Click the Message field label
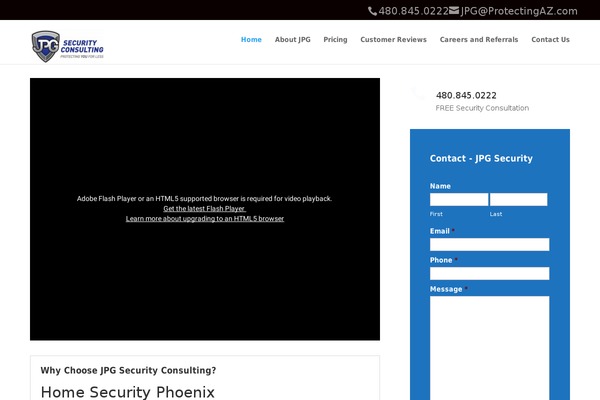 pos(446,289)
